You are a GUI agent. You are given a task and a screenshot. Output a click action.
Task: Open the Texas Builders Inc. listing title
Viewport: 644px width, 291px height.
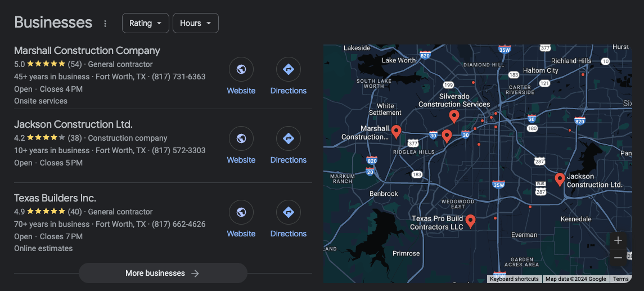pos(55,198)
